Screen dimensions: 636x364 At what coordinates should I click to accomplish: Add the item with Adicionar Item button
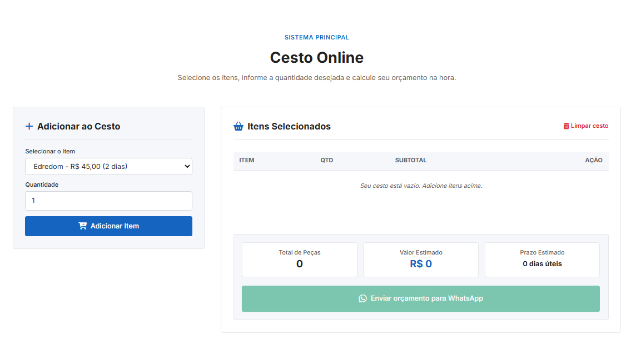point(109,226)
